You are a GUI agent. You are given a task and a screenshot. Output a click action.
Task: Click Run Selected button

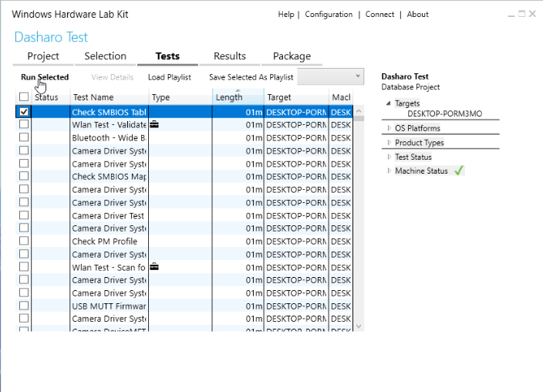45,77
